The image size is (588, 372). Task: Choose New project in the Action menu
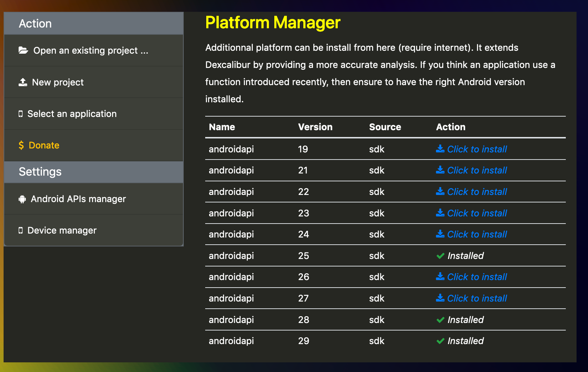pos(93,82)
